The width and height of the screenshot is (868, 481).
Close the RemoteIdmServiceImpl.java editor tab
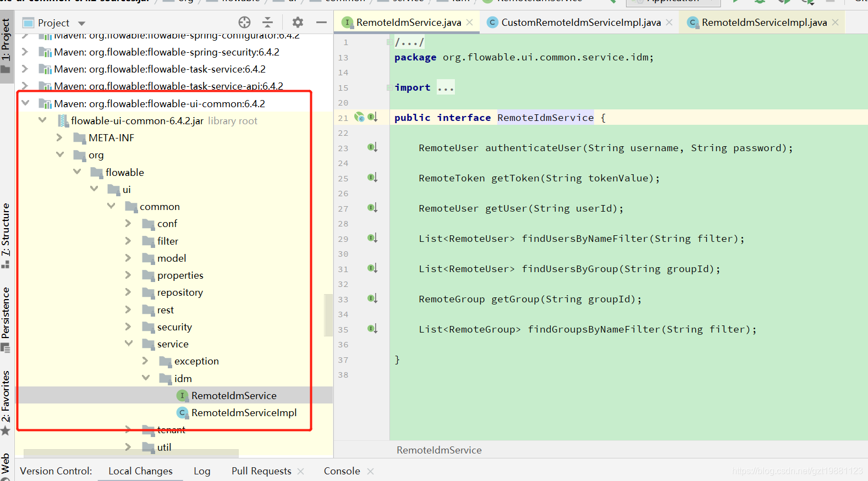(x=836, y=23)
